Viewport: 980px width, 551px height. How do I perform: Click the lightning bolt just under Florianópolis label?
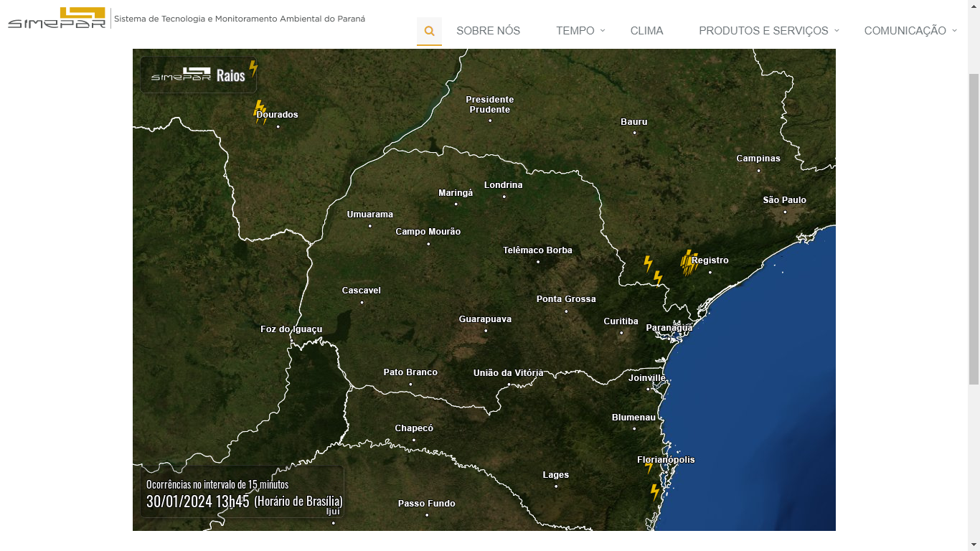click(x=649, y=468)
